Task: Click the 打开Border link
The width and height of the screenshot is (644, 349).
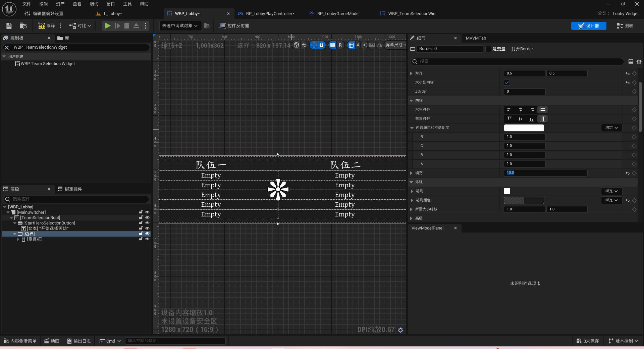Action: [x=522, y=49]
